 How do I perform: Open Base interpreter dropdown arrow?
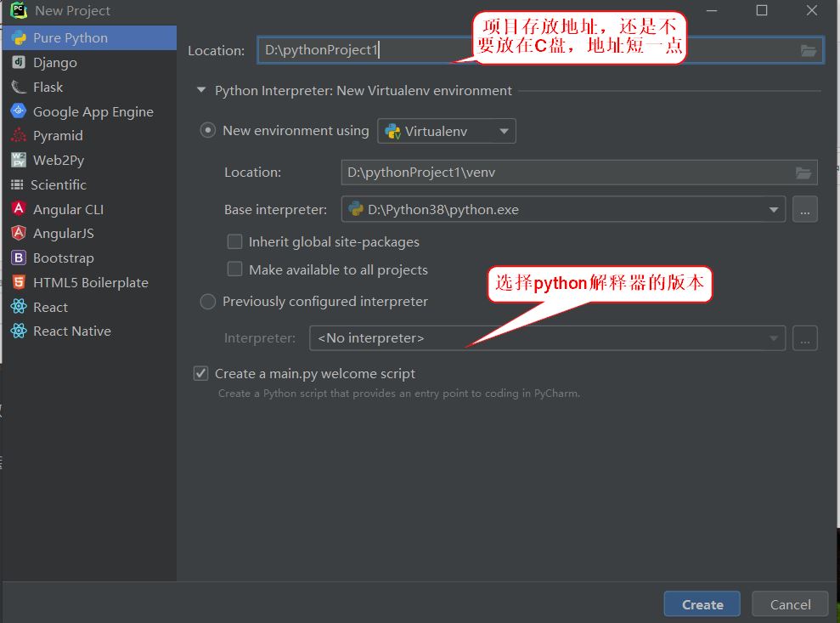774,210
